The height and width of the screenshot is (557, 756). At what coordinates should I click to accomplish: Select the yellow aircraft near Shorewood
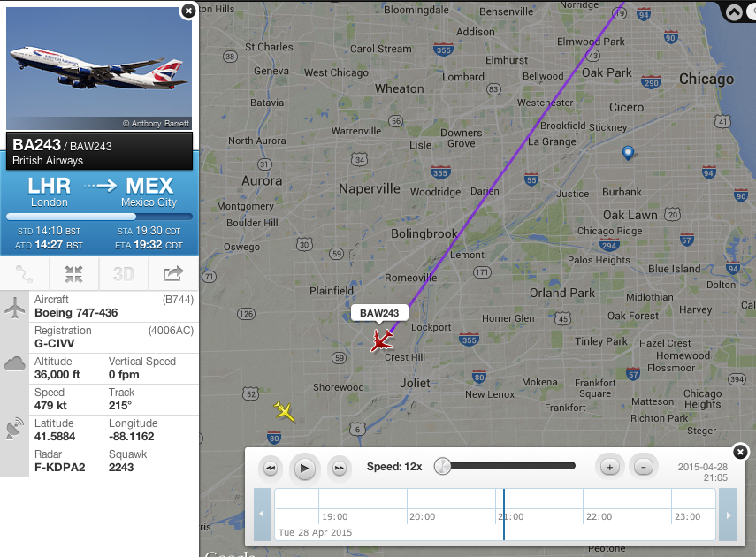[284, 411]
